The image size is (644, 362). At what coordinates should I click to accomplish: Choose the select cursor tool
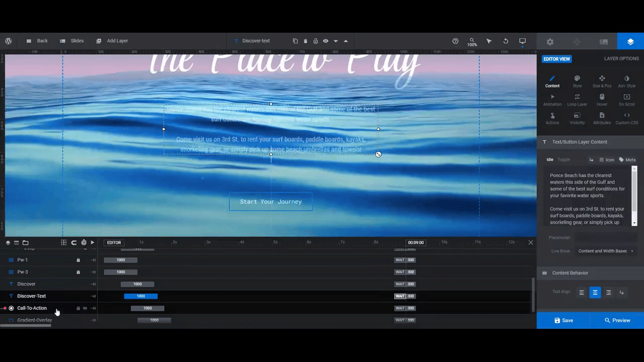click(489, 41)
